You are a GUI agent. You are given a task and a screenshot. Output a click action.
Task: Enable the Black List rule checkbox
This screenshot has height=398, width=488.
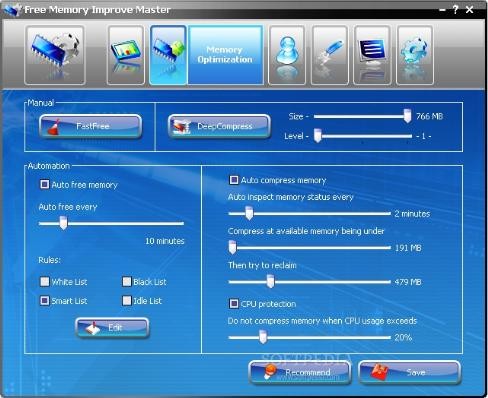pos(127,282)
